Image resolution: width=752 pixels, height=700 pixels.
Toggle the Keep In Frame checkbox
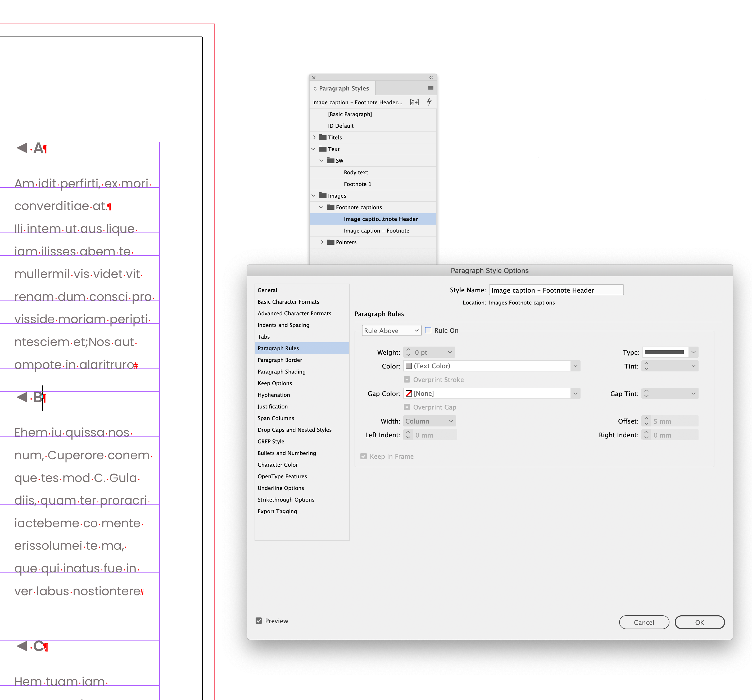tap(364, 456)
